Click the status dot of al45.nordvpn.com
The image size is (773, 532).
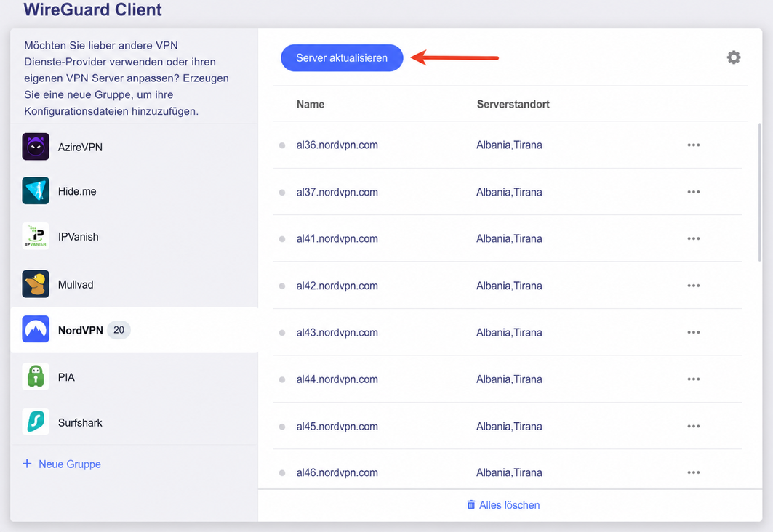click(282, 427)
